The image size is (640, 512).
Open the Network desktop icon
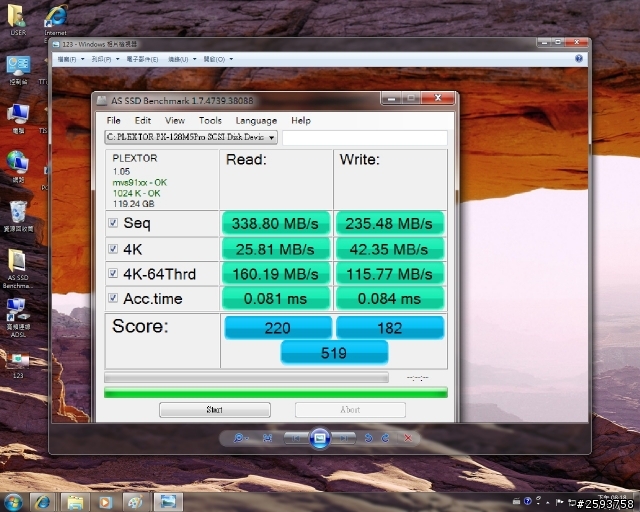point(18,167)
